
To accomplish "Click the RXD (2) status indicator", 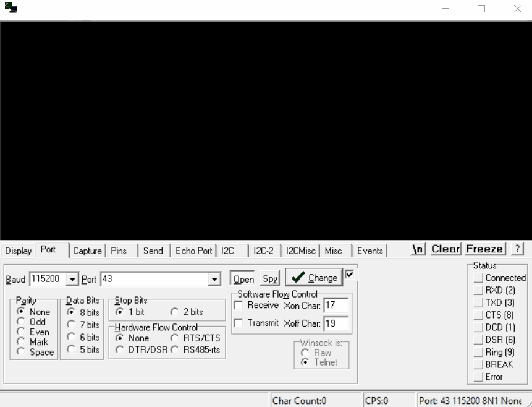I will pos(478,291).
